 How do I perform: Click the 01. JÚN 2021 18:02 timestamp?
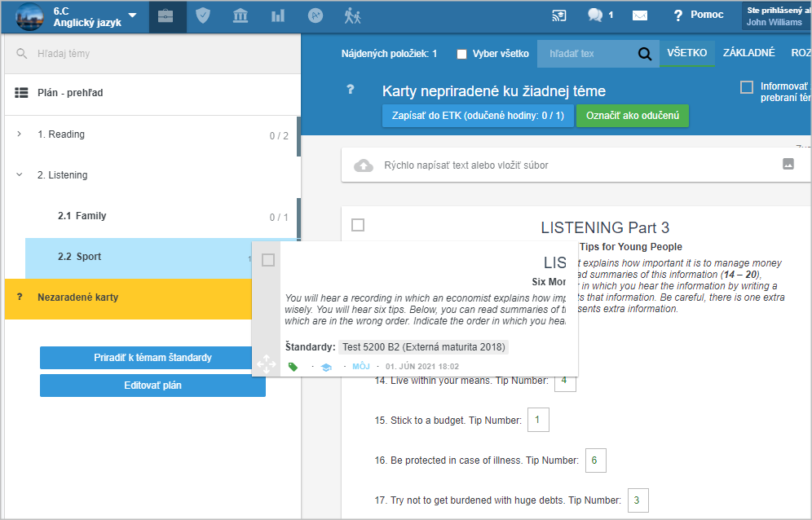coord(422,366)
